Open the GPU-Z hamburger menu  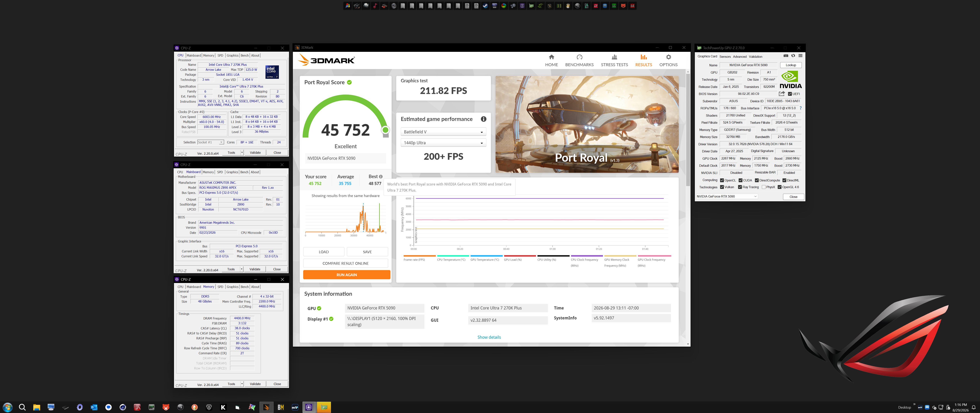[x=800, y=56]
